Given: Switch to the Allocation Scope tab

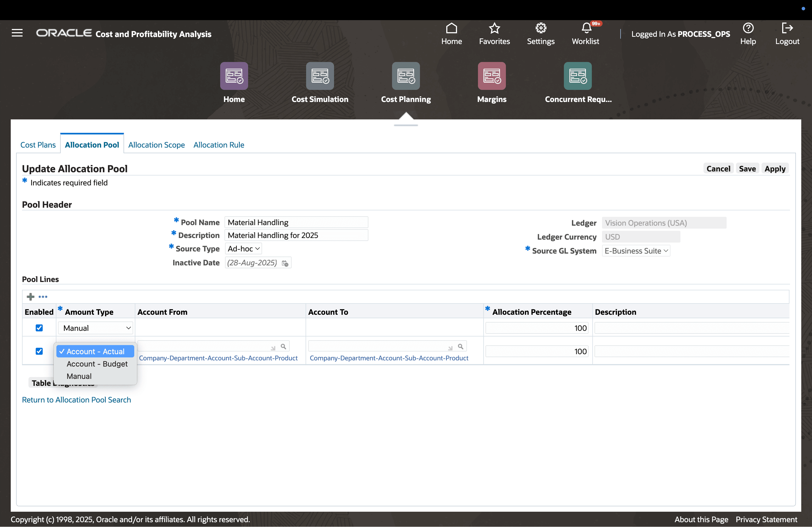Looking at the screenshot, I should pyautogui.click(x=156, y=145).
